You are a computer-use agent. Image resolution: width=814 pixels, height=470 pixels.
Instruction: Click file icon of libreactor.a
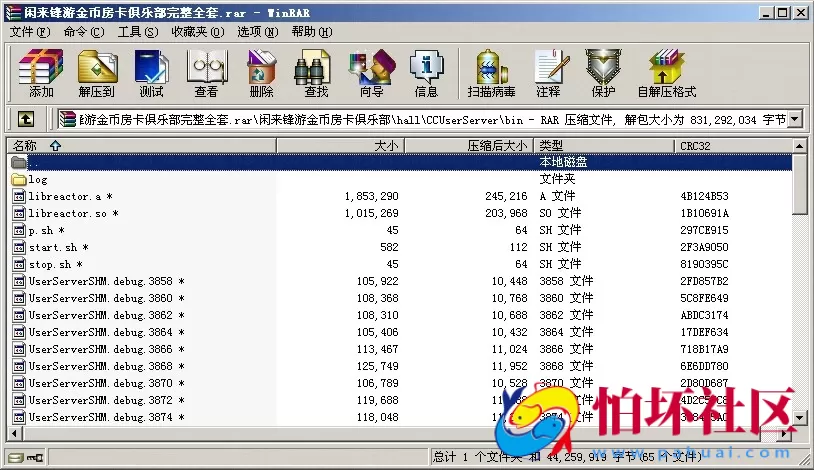19,196
